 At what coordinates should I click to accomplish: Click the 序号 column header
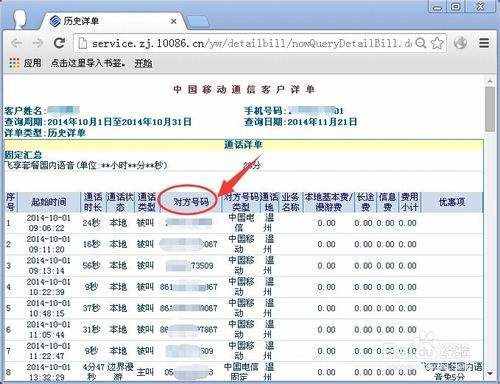[11, 202]
